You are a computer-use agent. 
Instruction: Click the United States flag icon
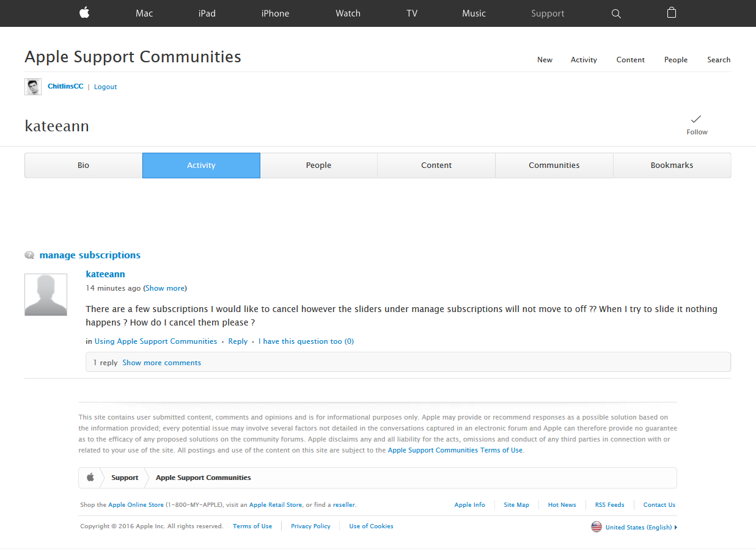point(596,527)
